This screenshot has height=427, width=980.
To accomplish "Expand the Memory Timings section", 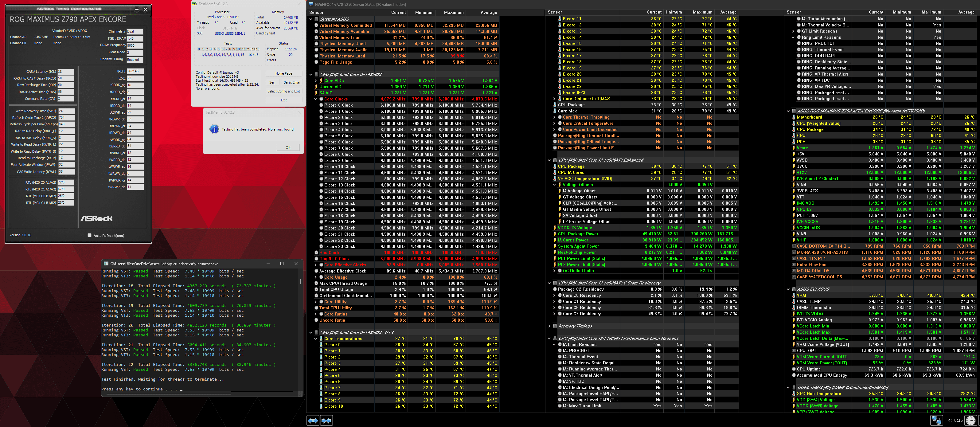I will click(549, 326).
